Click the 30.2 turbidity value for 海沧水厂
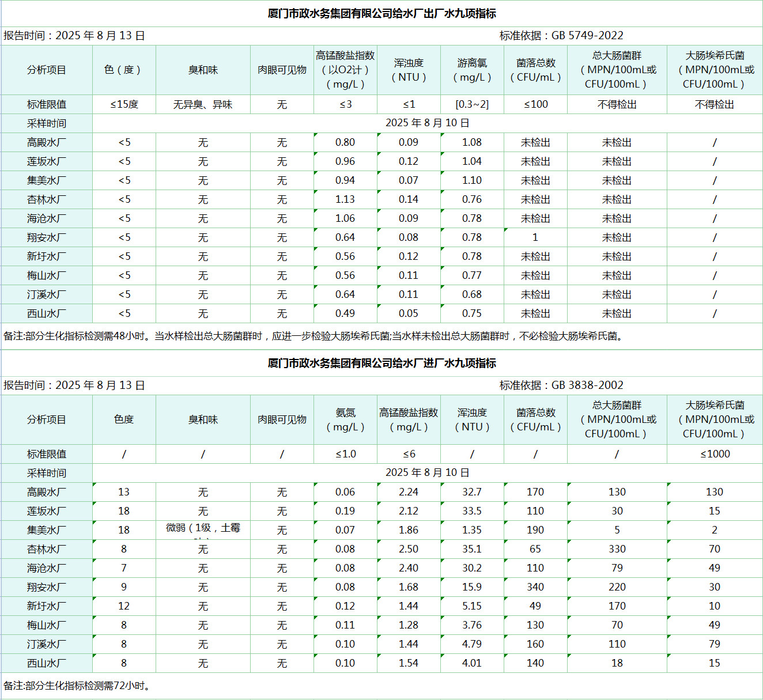This screenshot has width=763, height=700. coord(472,568)
